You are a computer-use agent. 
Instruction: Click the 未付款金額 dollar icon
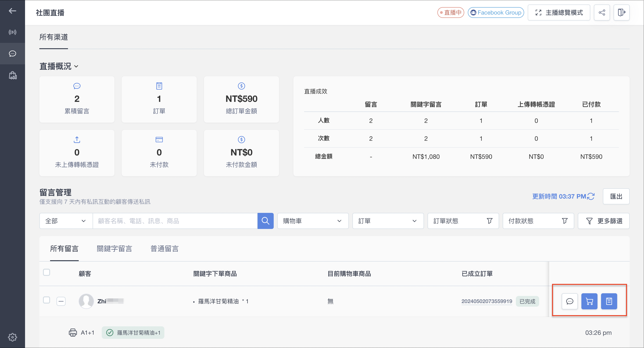click(x=241, y=140)
